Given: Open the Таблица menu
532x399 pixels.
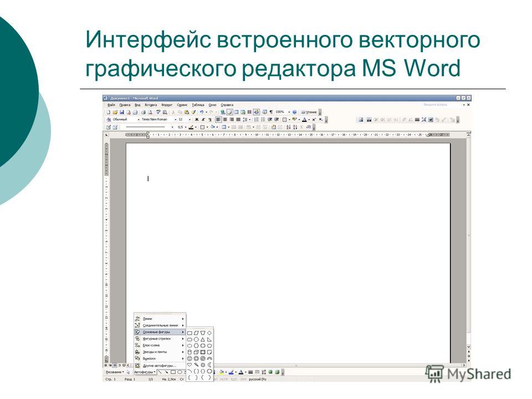Looking at the screenshot, I should tap(198, 105).
